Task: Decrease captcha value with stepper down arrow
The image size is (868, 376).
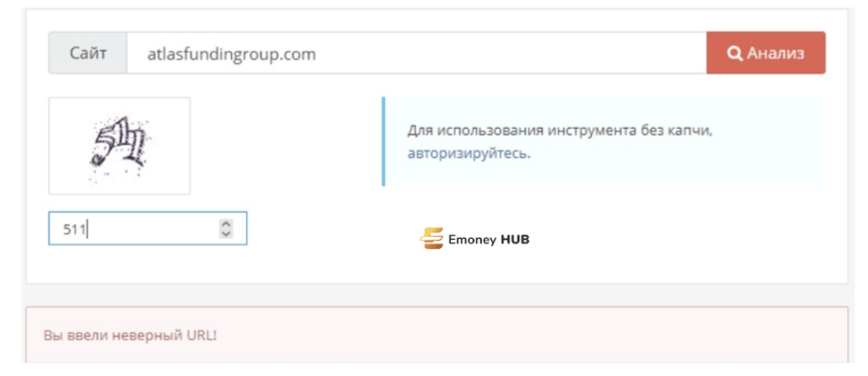Action: click(225, 233)
